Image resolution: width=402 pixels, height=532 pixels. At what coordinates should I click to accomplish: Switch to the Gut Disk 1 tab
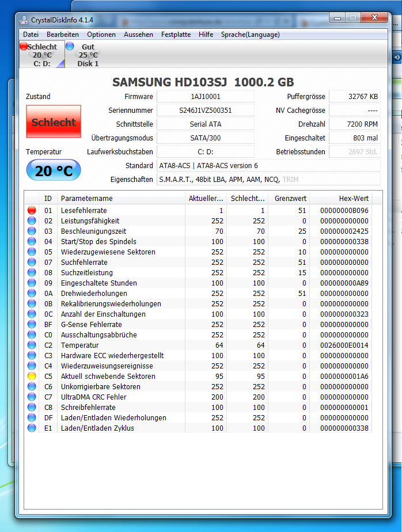pos(88,55)
